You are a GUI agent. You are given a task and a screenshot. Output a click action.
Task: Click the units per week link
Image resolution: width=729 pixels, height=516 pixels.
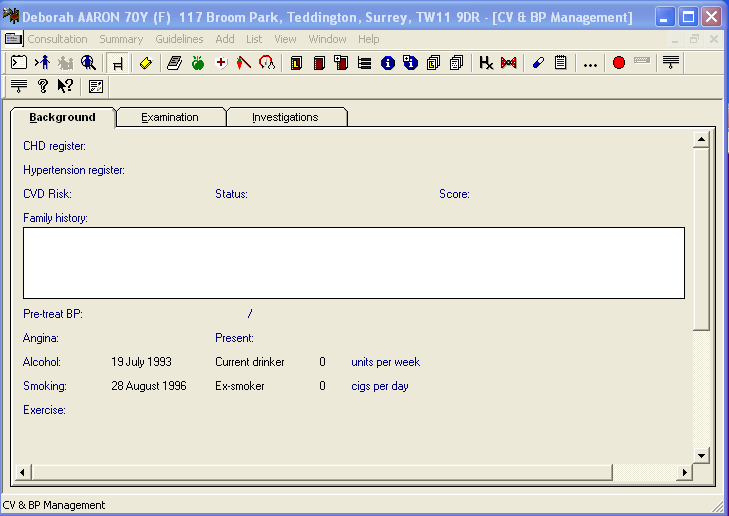(385, 362)
